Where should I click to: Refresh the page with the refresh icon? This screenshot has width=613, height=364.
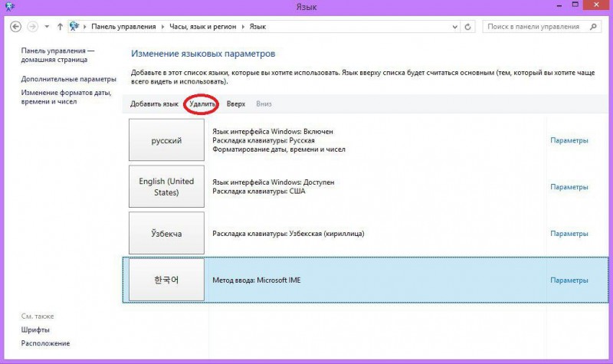(467, 27)
